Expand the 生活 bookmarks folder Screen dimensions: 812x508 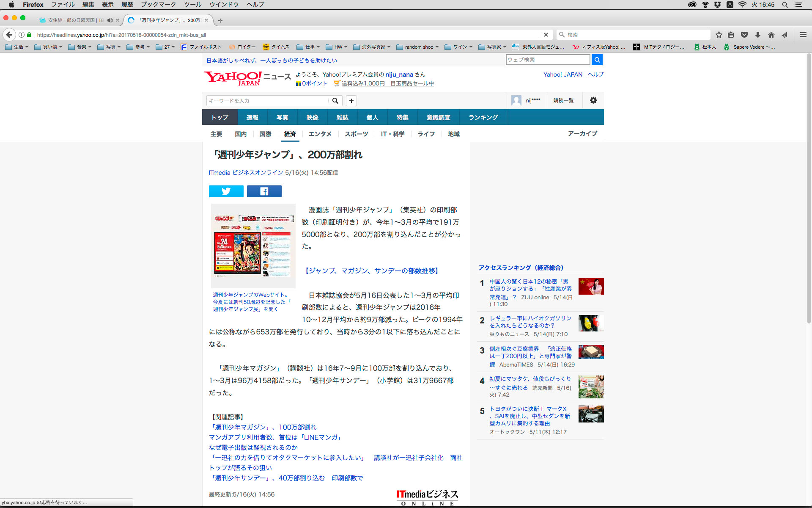pos(16,47)
